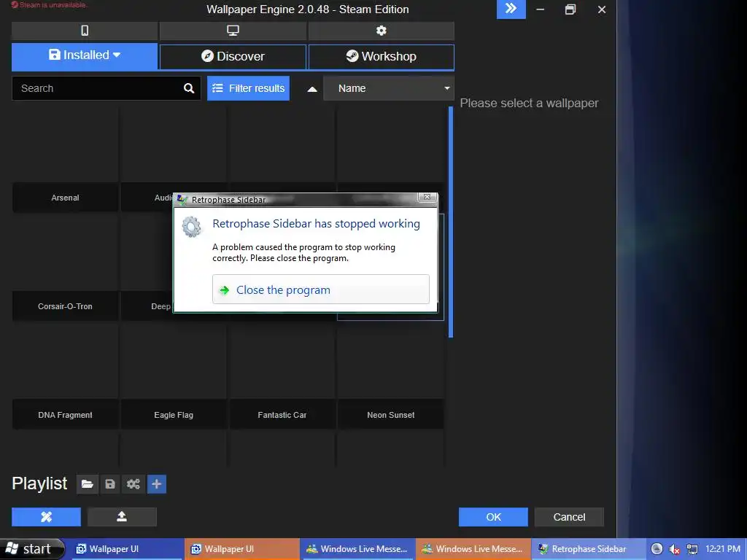Image resolution: width=747 pixels, height=560 pixels.
Task: Click Retrophase Sidebar taskbar button
Action: (589, 549)
